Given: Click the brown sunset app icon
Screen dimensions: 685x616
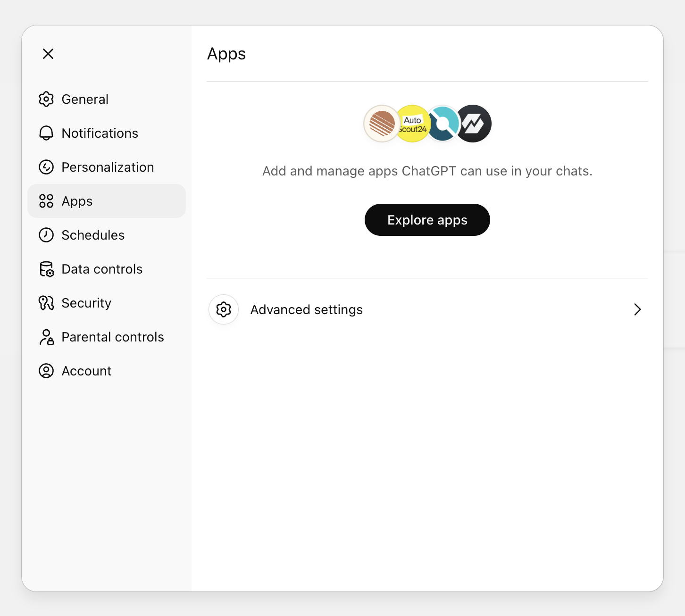Looking at the screenshot, I should (382, 124).
